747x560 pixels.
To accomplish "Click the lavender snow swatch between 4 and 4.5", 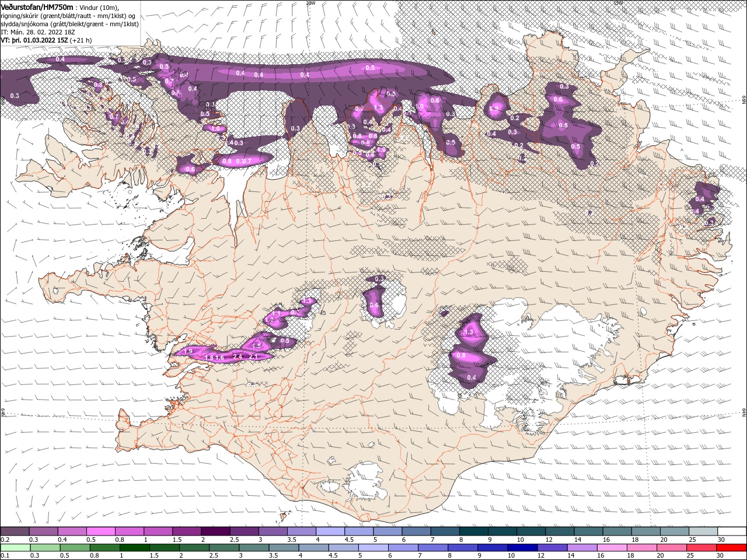I will pyautogui.click(x=330, y=531).
